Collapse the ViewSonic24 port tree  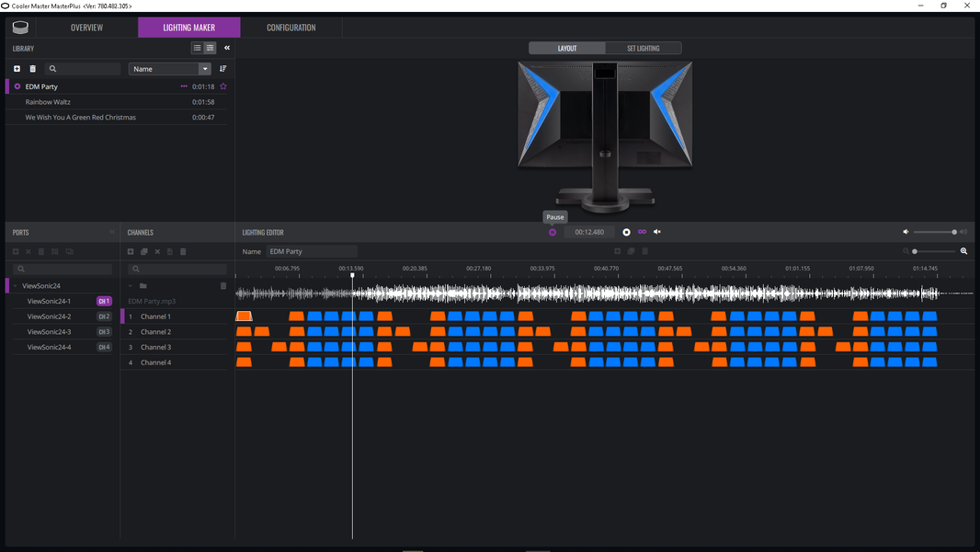point(15,286)
